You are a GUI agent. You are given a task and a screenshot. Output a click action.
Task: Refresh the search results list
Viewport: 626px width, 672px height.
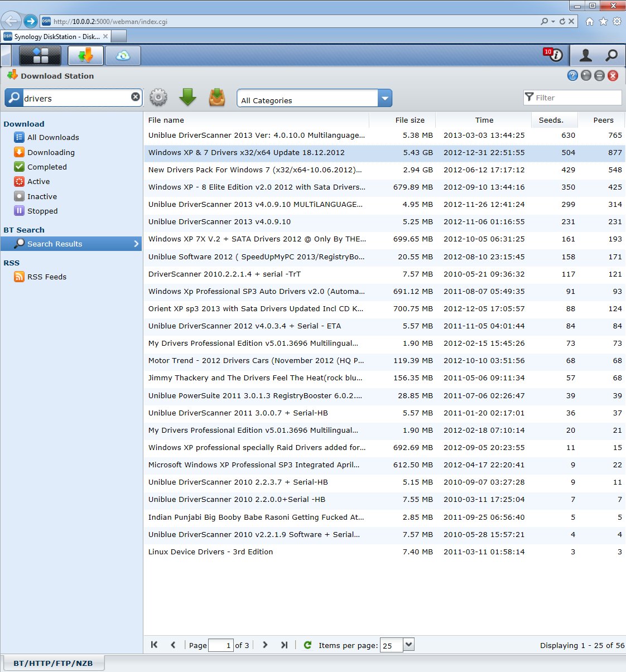coord(307,645)
